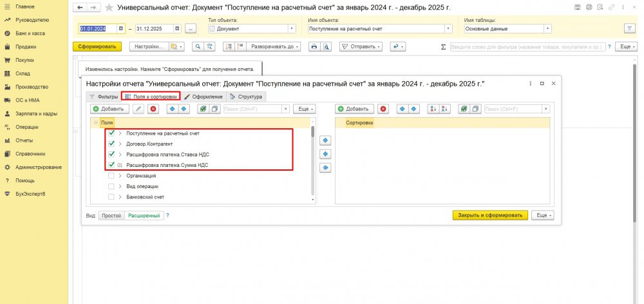644x304 pixels.
Task: Expand Организация field chevron
Action: [120, 176]
